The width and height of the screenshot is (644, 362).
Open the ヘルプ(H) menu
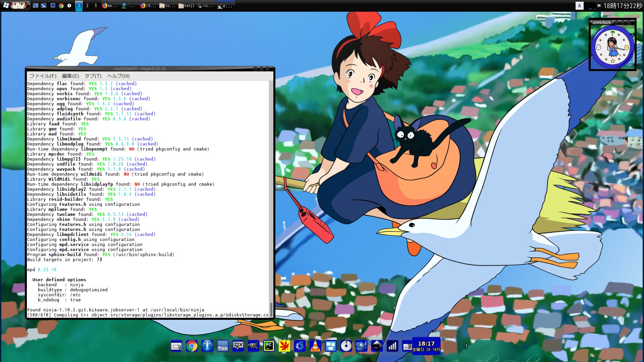(118, 76)
